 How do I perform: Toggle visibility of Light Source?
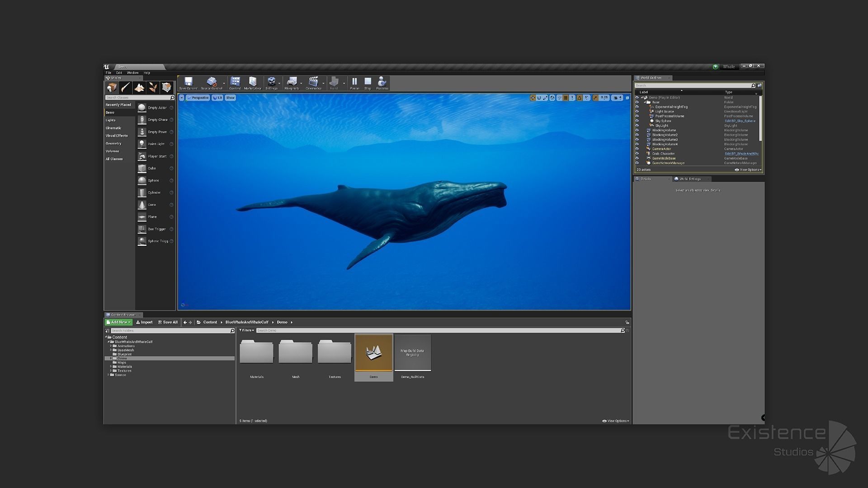[x=637, y=112]
